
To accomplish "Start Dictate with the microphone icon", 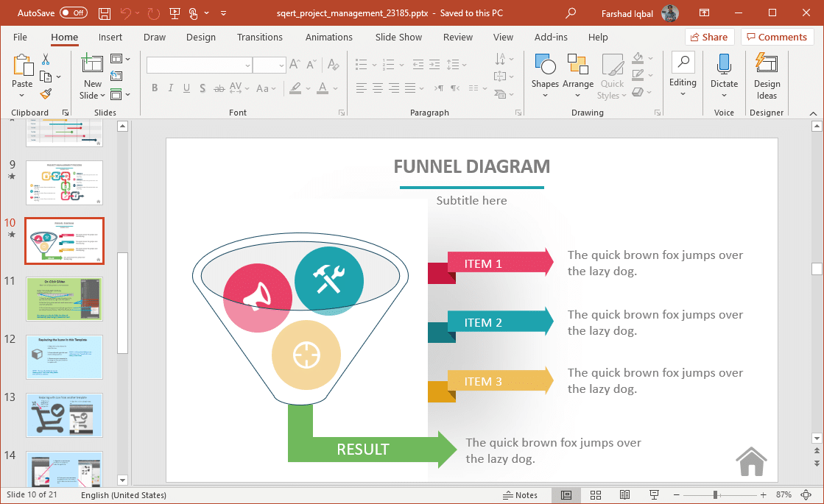I will click(724, 72).
